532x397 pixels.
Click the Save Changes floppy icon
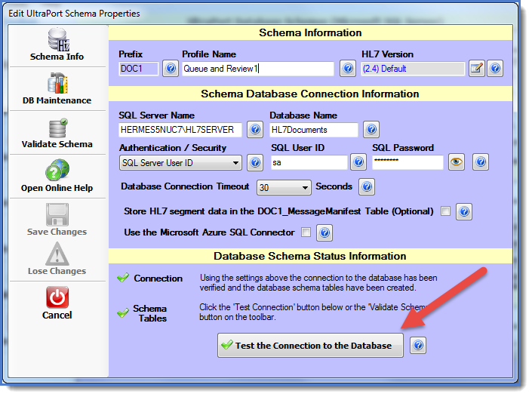point(57,214)
